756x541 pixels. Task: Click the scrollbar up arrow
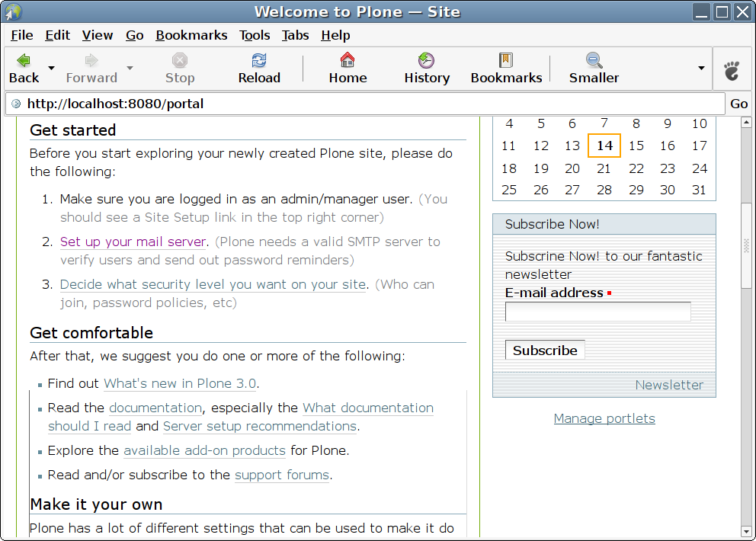pyautogui.click(x=746, y=123)
